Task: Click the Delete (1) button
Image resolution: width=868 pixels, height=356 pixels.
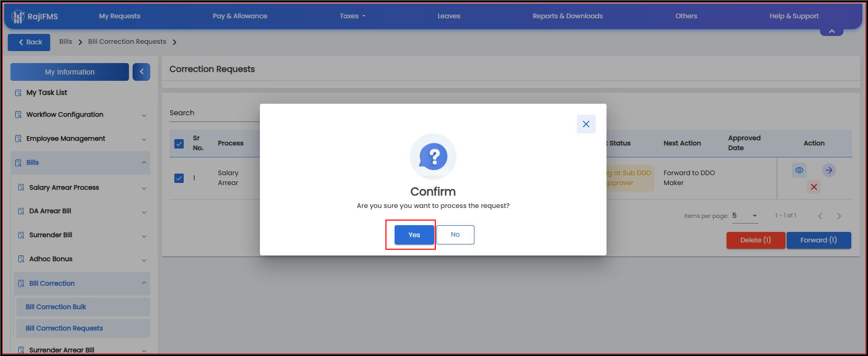Action: (755, 240)
